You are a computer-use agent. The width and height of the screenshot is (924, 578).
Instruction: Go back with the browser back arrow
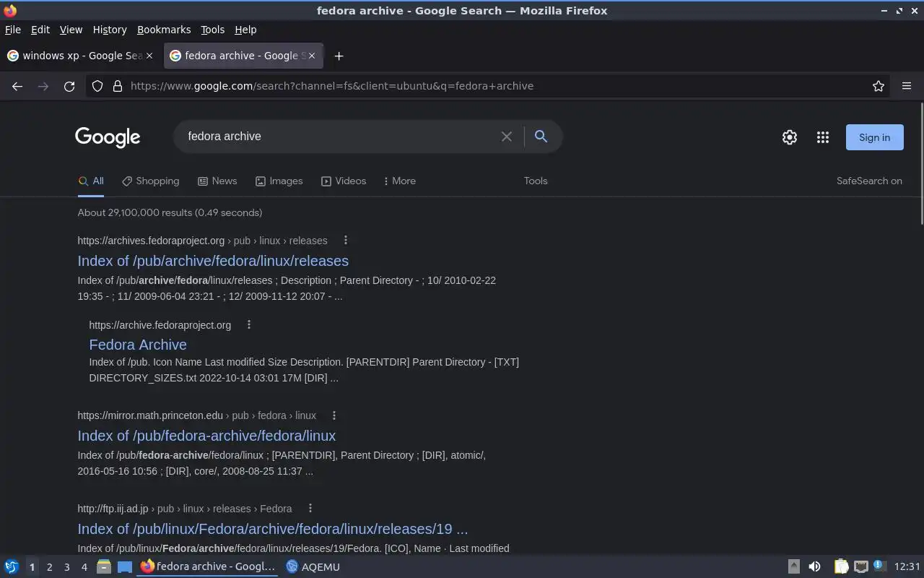point(17,86)
